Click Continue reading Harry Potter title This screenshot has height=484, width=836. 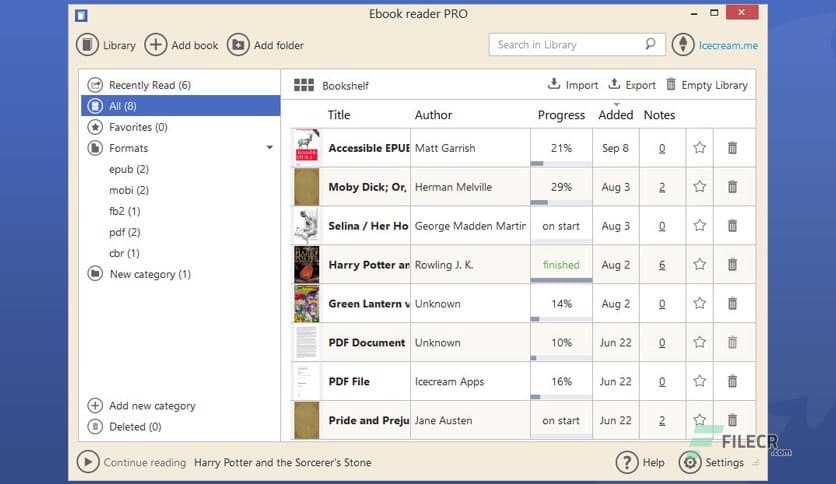283,462
